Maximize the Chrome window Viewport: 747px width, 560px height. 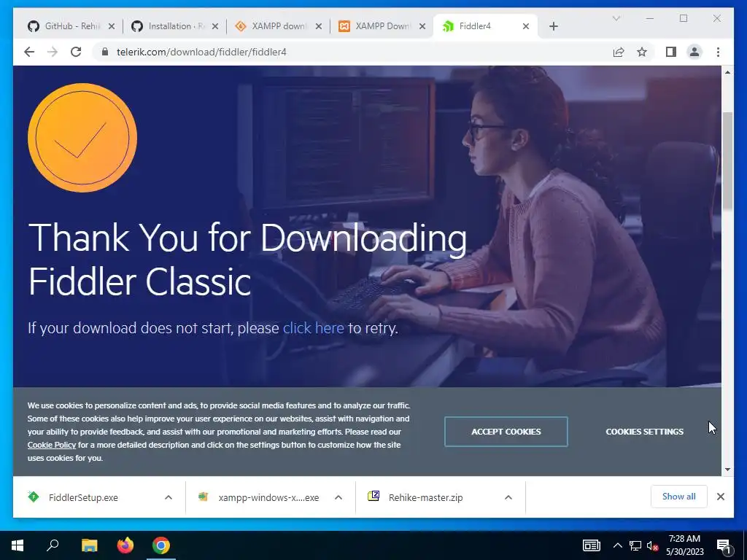(x=684, y=18)
